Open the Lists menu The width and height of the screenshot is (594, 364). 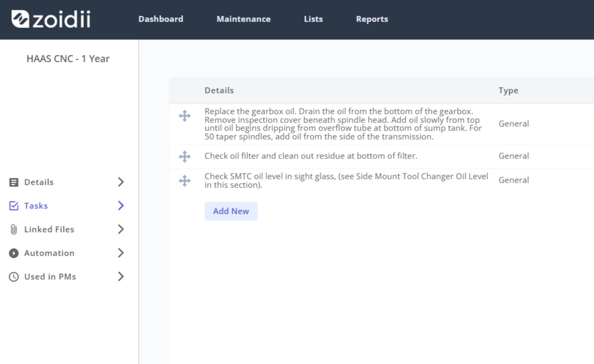[x=313, y=19]
